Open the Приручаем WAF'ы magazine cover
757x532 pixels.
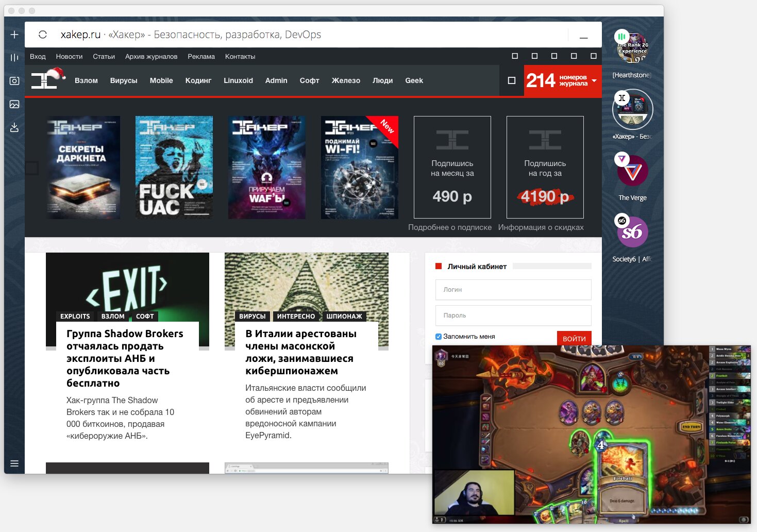267,168
